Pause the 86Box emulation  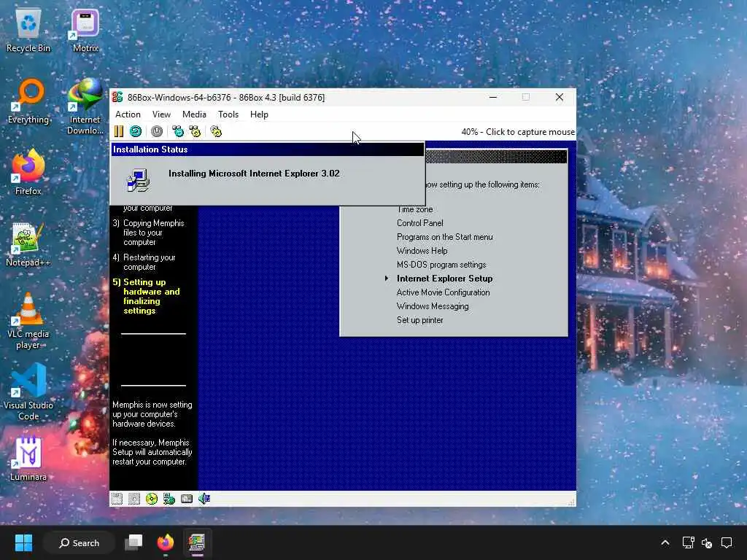click(119, 131)
